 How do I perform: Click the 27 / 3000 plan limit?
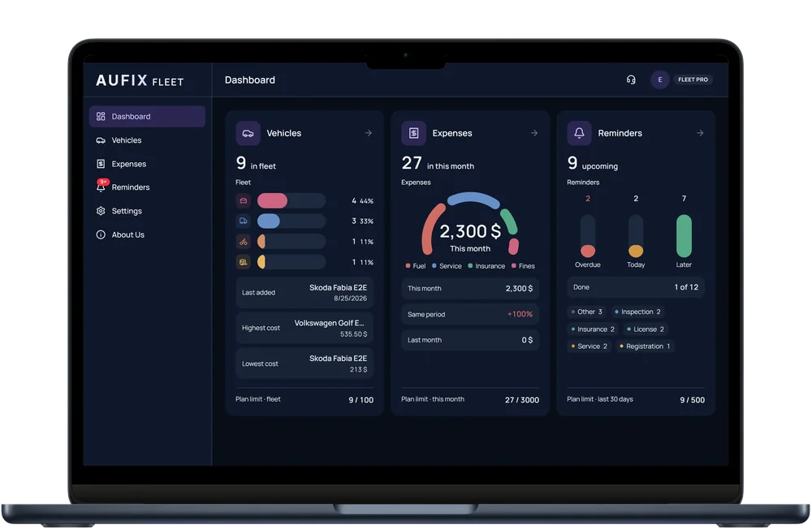pos(522,400)
